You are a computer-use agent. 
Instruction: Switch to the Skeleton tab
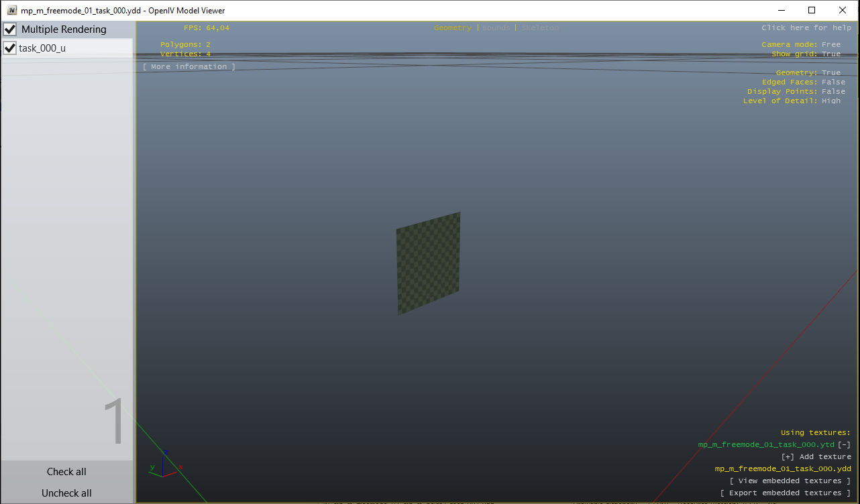[541, 27]
